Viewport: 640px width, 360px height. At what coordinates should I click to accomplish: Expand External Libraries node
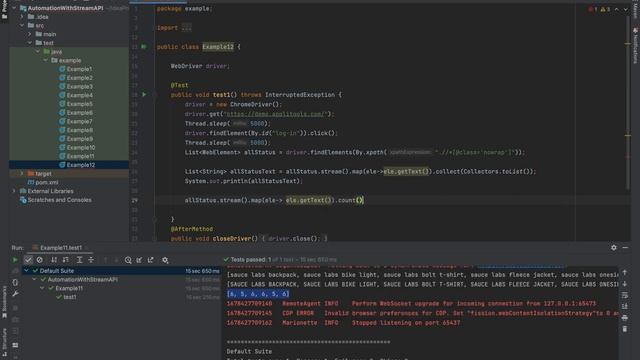[x=14, y=191]
